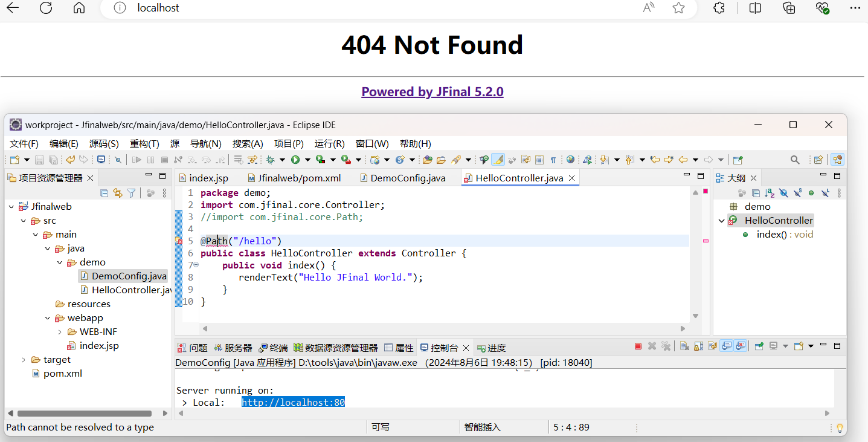
Task: Click the browser refresh icon
Action: click(x=45, y=8)
